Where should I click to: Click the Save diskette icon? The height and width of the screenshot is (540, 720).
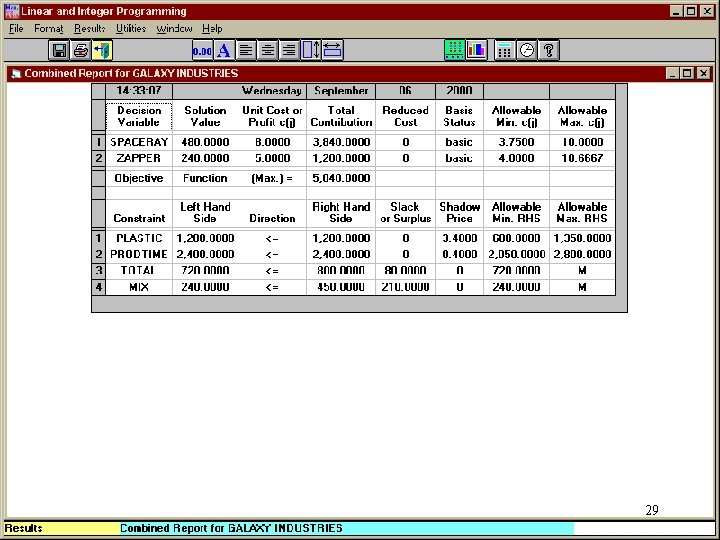pyautogui.click(x=59, y=50)
